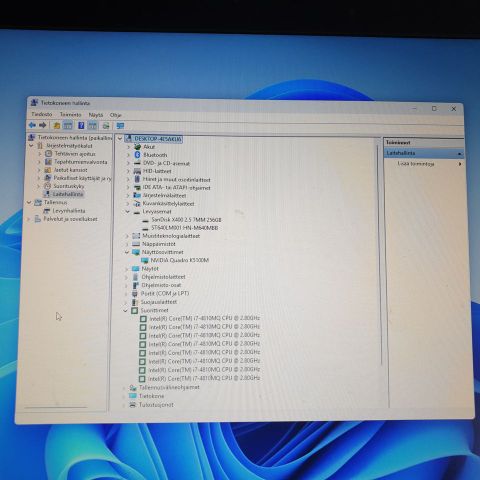Expand the Näppäimistöt keyboards node
The image size is (480, 480).
pyautogui.click(x=127, y=244)
